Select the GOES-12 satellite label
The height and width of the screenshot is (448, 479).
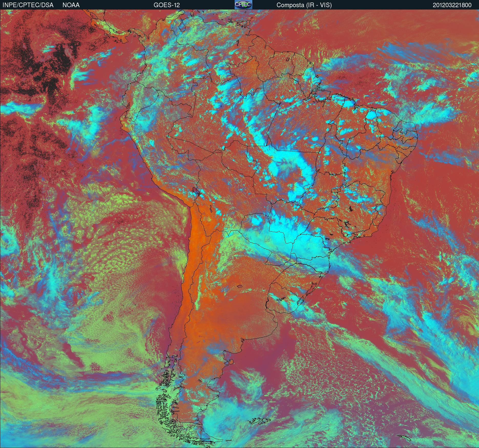tap(166, 5)
